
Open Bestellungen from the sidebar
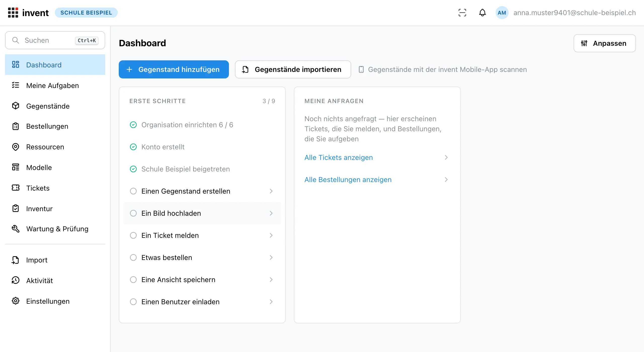point(55,126)
